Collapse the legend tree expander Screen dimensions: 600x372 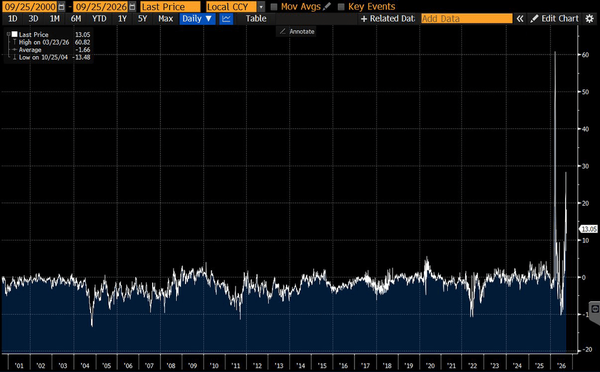(x=8, y=34)
